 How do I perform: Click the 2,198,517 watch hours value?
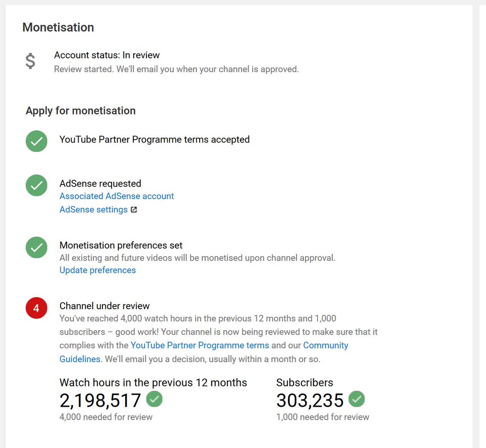tap(100, 400)
